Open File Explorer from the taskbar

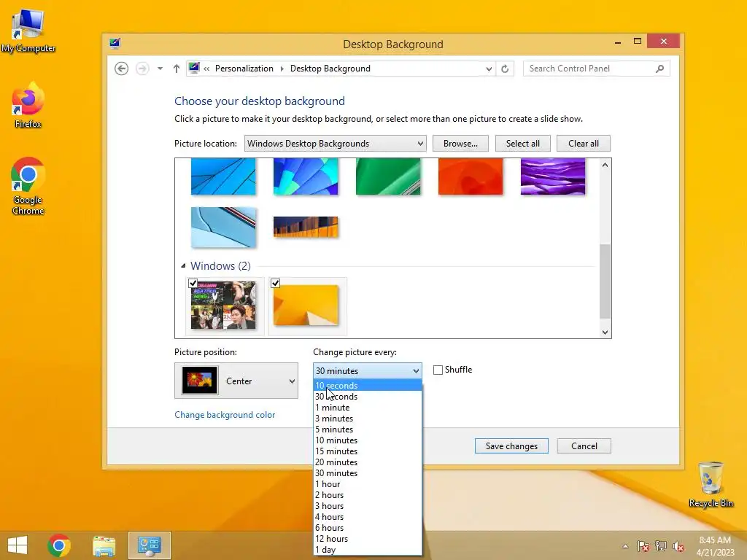coord(104,545)
